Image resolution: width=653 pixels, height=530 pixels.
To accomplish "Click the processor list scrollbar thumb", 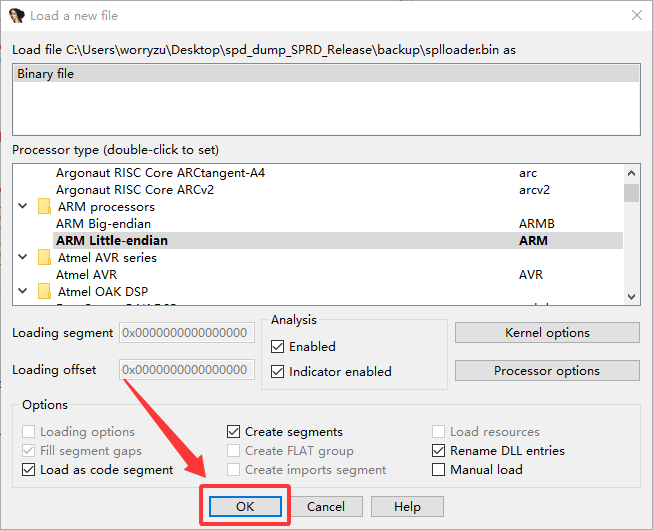I will [631, 193].
